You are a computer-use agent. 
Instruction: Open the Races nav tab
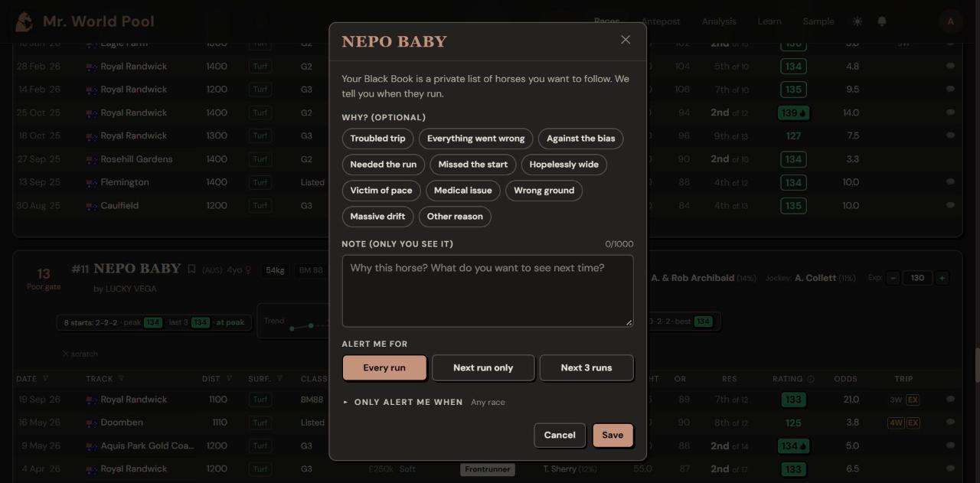(x=606, y=21)
